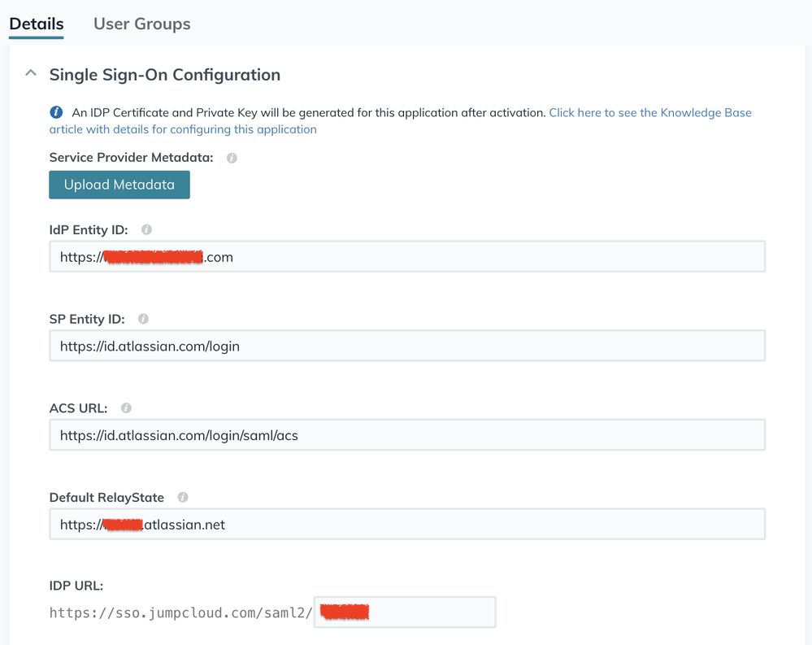
Task: Click the Default RelayState label text
Action: pos(106,498)
